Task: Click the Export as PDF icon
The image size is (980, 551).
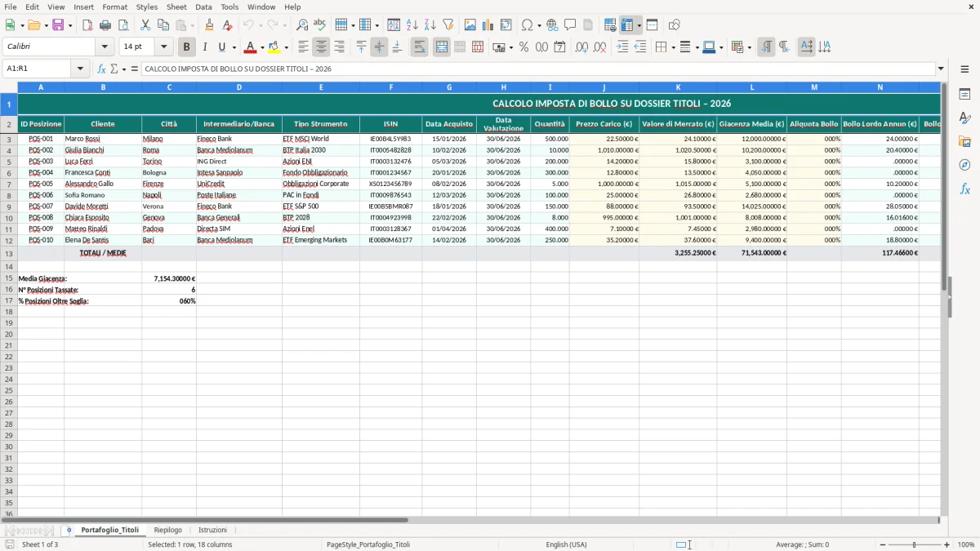Action: point(87,25)
